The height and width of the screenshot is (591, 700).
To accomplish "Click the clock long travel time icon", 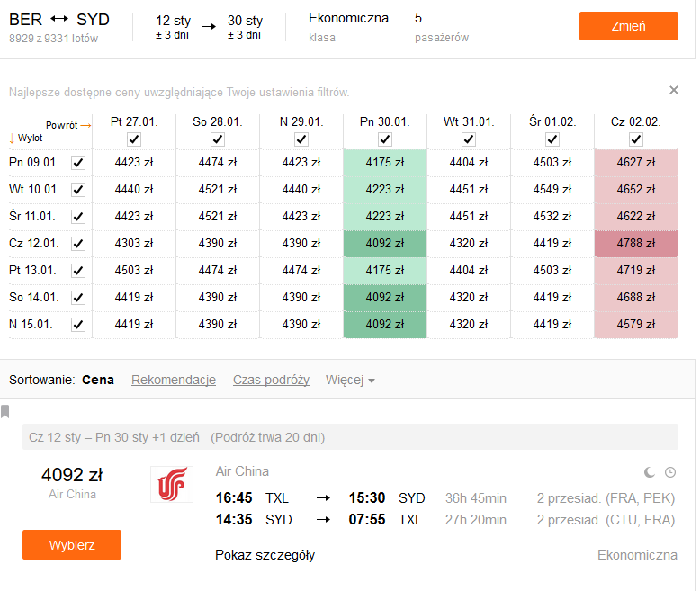I will point(670,472).
